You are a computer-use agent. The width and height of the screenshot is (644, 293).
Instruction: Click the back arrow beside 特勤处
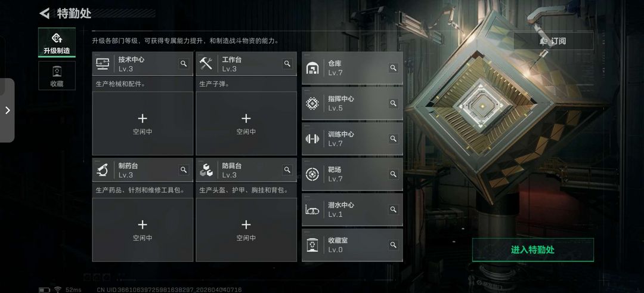pyautogui.click(x=44, y=13)
